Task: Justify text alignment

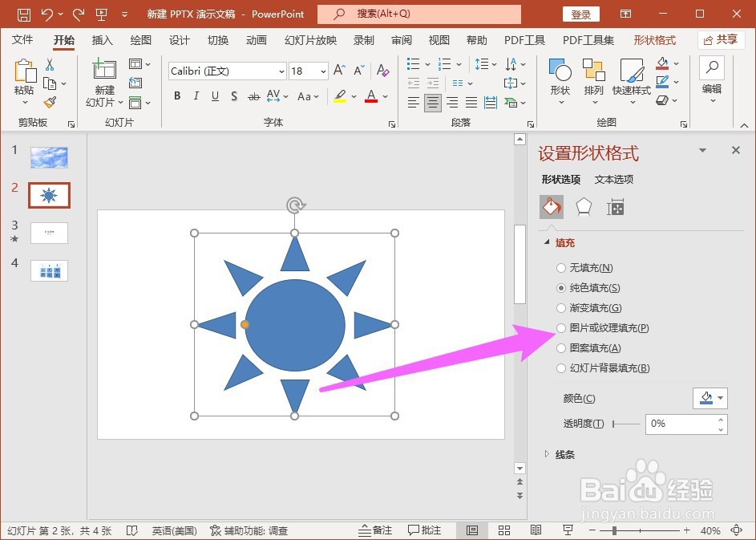Action: (471, 103)
